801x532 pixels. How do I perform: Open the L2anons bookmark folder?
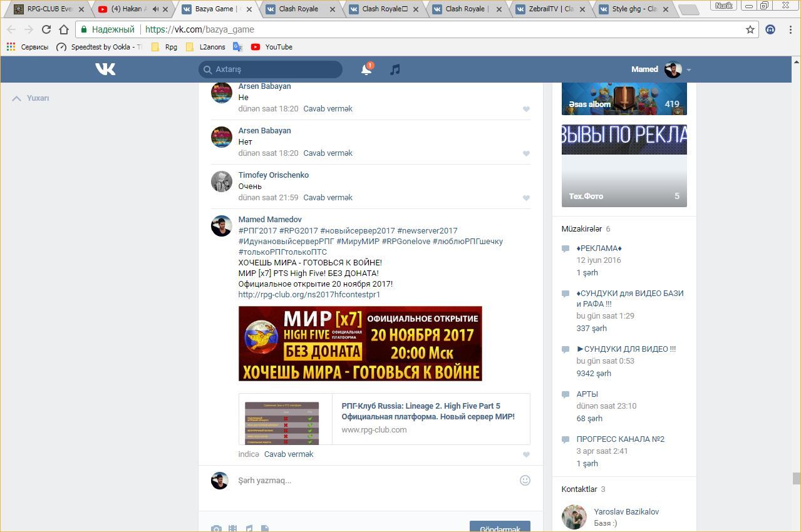pyautogui.click(x=205, y=47)
